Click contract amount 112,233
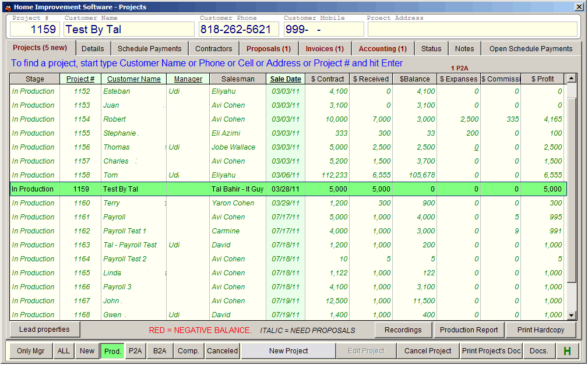The image size is (588, 365). coord(335,175)
